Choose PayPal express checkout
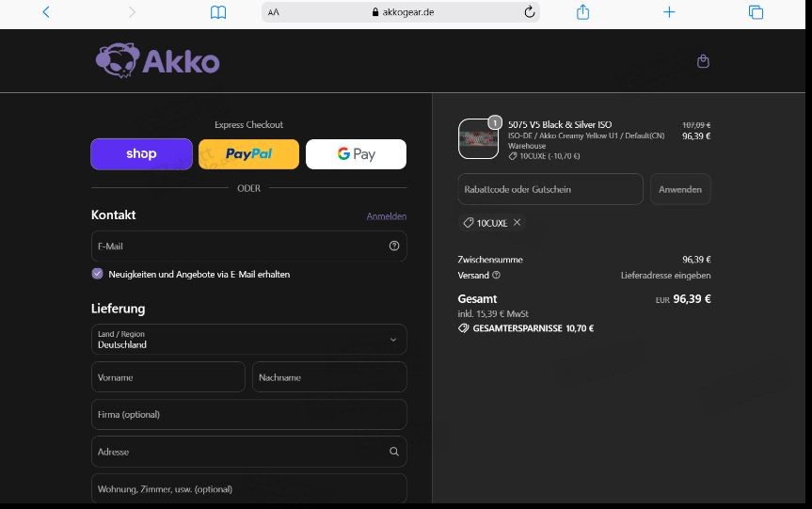Screen dimensions: 812x509 click(248, 153)
